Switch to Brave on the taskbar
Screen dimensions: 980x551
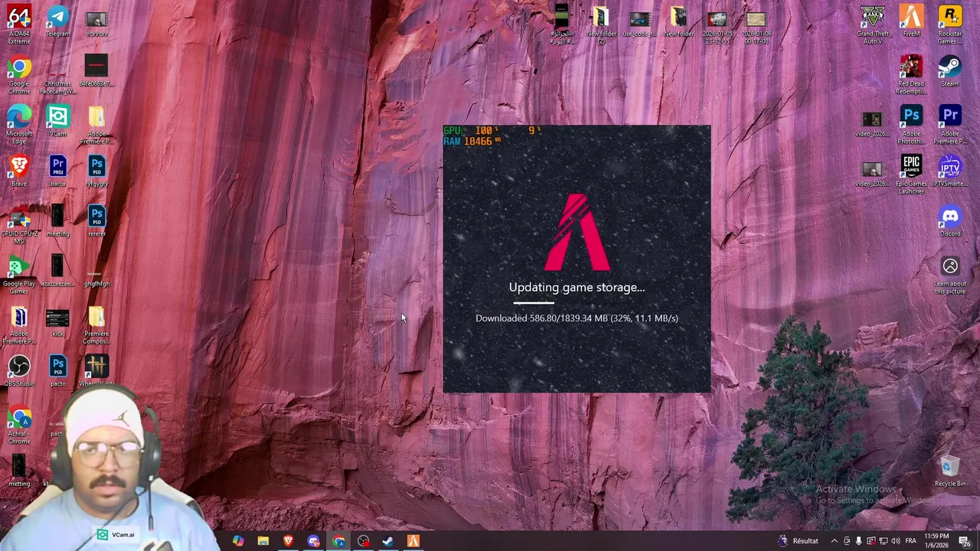(289, 541)
